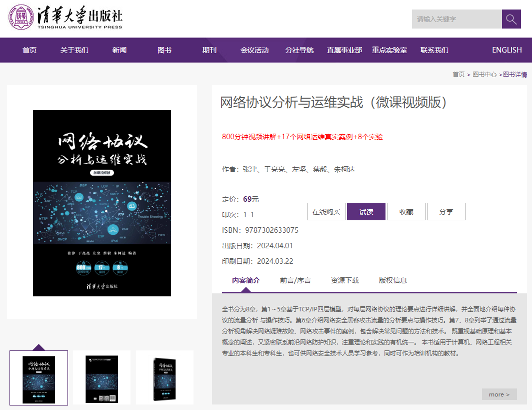Navigate to 期刊 in the menu bar

209,50
